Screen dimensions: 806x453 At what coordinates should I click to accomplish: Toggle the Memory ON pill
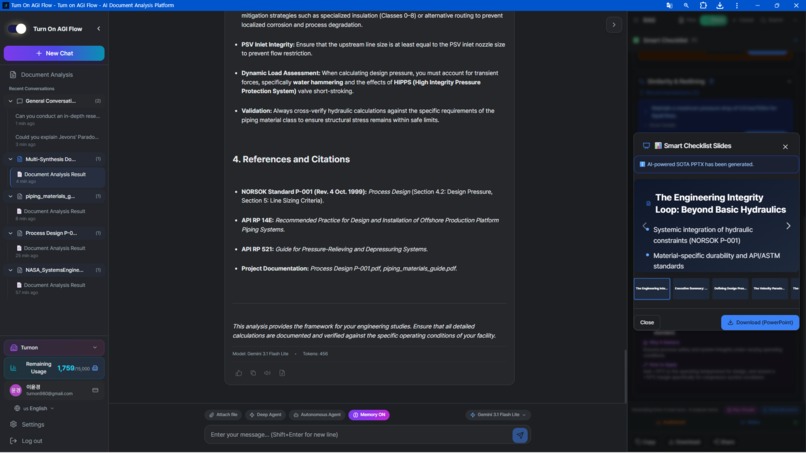(369, 415)
